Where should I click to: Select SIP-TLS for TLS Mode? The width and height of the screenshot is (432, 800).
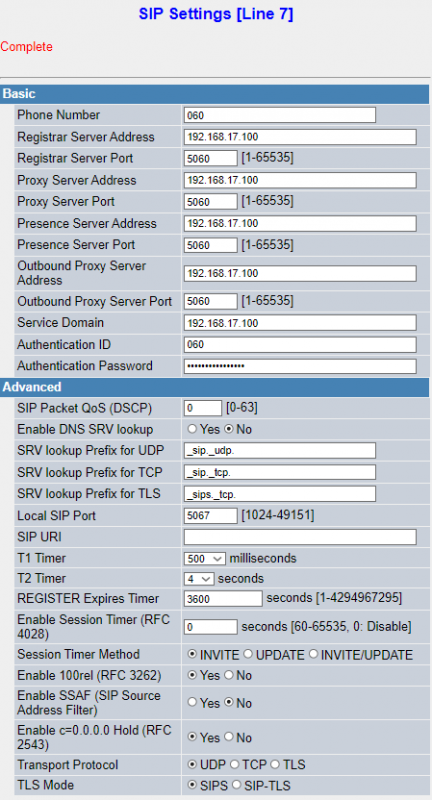tap(236, 785)
